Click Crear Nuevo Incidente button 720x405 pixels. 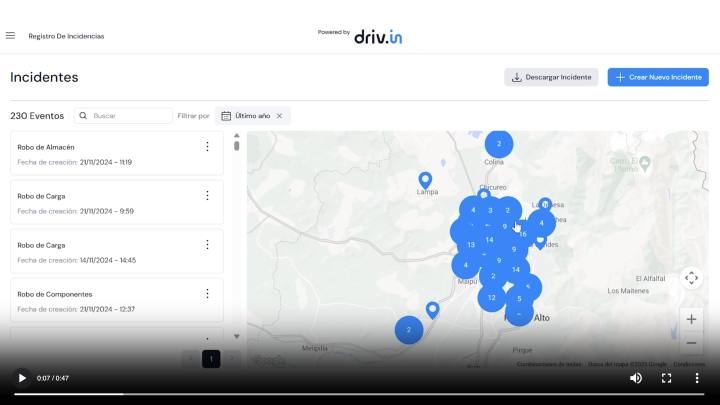(657, 77)
